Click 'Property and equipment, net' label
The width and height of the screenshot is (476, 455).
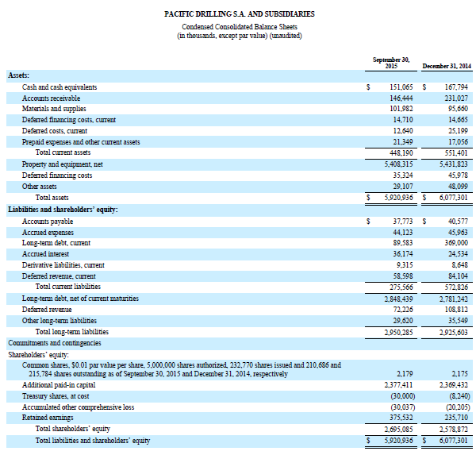click(62, 164)
